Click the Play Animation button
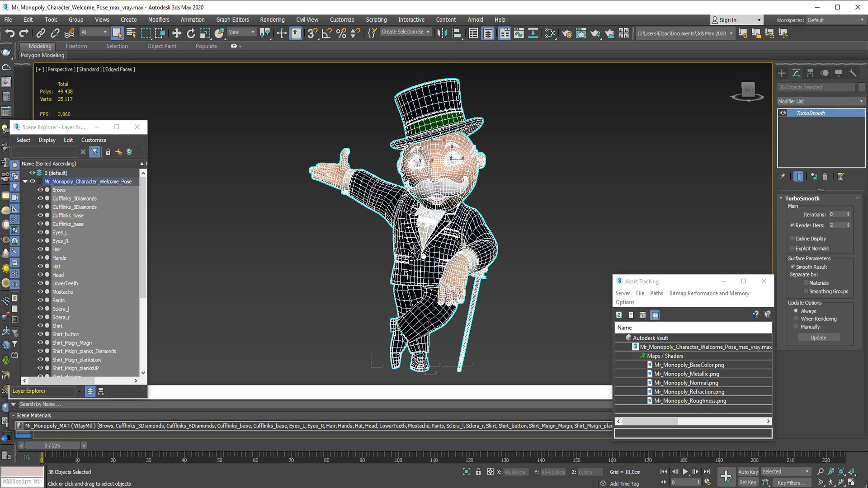The height and width of the screenshot is (488, 868). click(685, 471)
